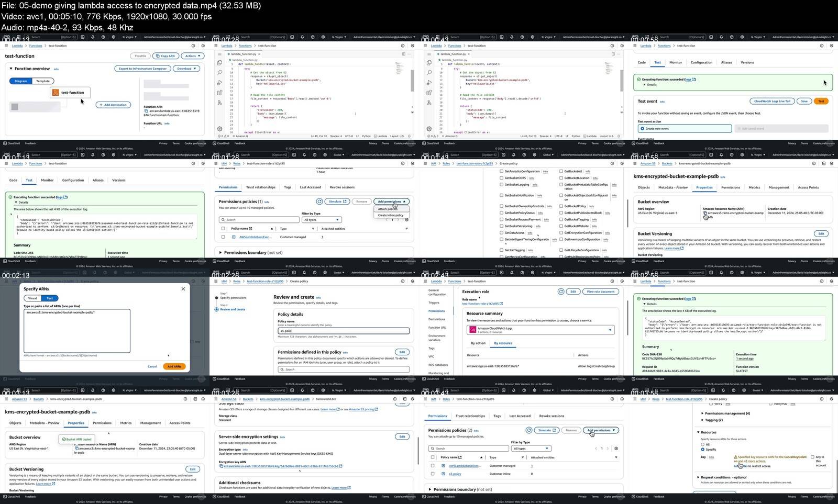This screenshot has height=504, width=838.
Task: Collapse the Function overview section
Action: click(x=10, y=69)
